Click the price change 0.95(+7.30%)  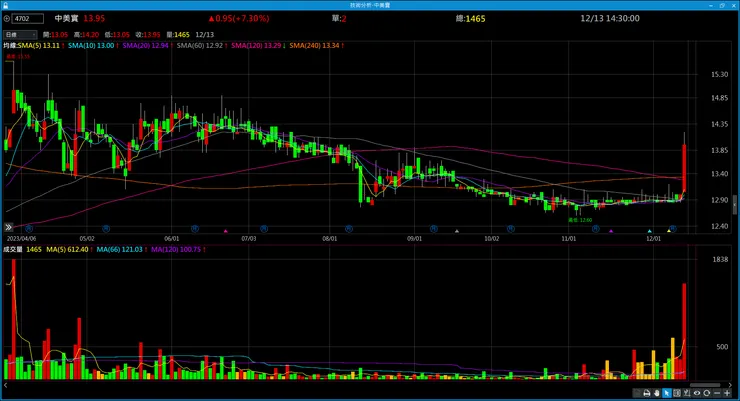tap(239, 18)
